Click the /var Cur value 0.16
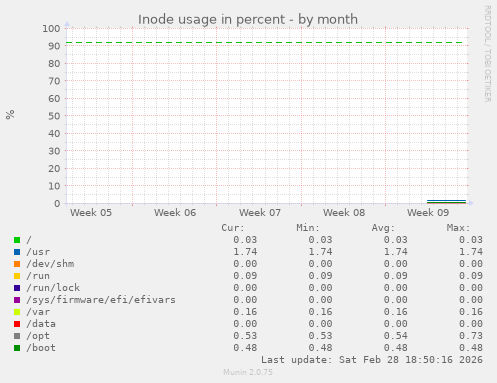The width and height of the screenshot is (497, 383). click(x=245, y=312)
